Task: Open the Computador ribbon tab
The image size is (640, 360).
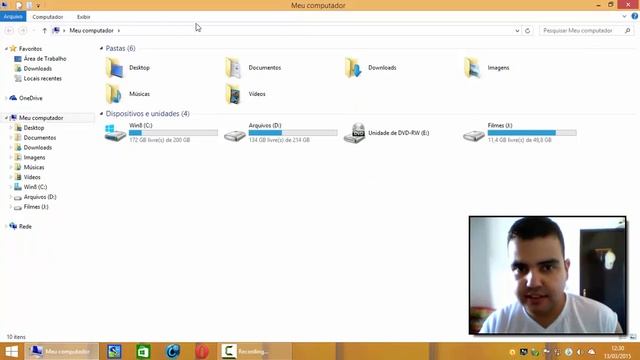Action: pos(48,17)
